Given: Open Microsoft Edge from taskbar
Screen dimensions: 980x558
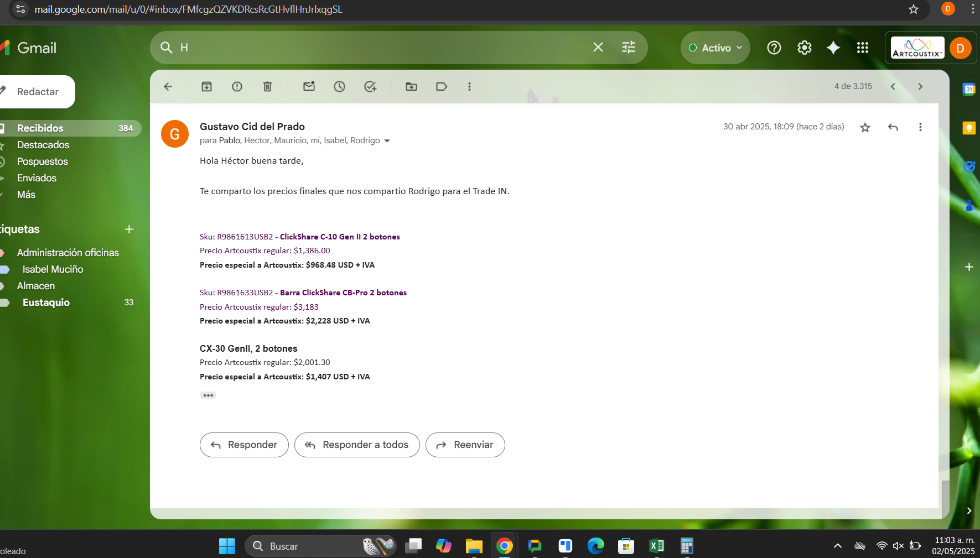Looking at the screenshot, I should (595, 546).
